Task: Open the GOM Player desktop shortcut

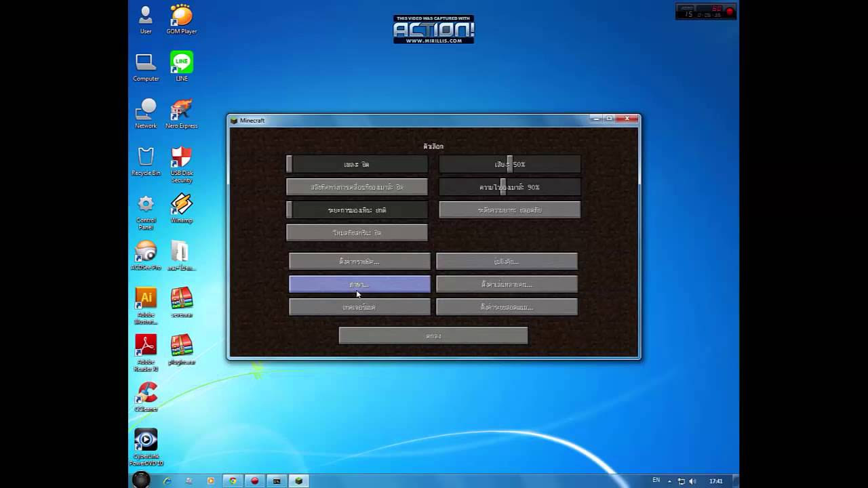Action: [181, 19]
